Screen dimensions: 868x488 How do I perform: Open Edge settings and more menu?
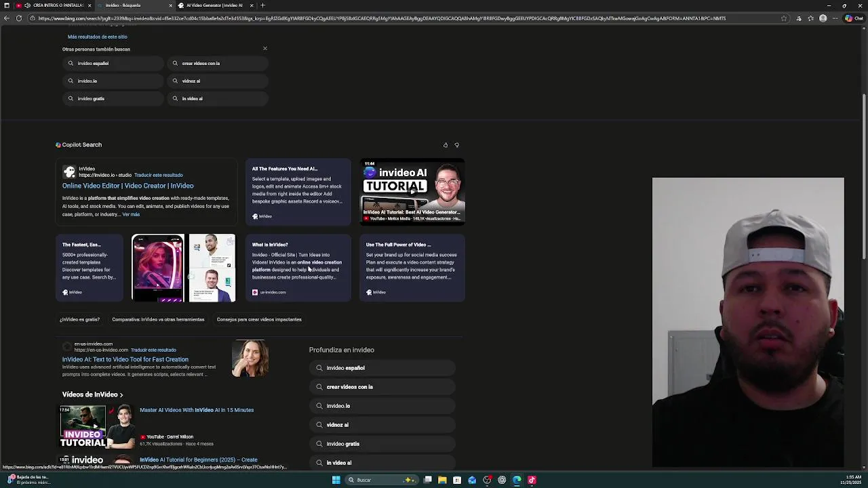(x=835, y=18)
